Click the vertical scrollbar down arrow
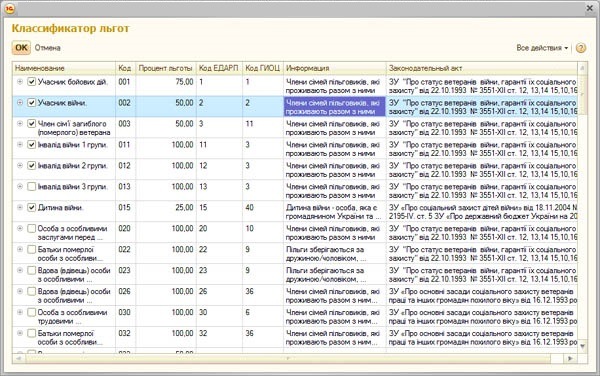600x376 pixels. pyautogui.click(x=582, y=347)
